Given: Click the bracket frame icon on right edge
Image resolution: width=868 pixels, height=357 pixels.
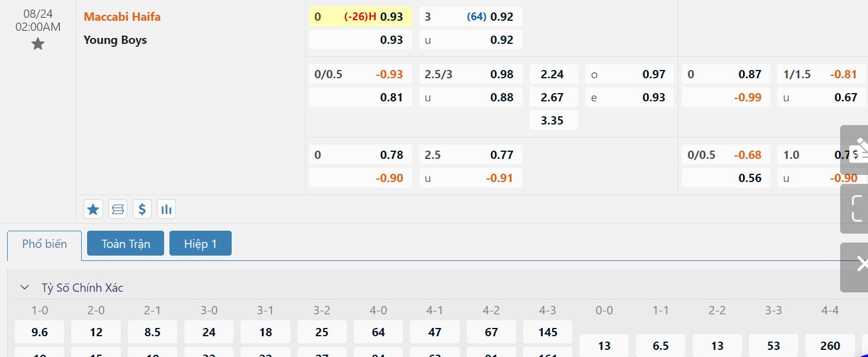Looking at the screenshot, I should pyautogui.click(x=857, y=208).
